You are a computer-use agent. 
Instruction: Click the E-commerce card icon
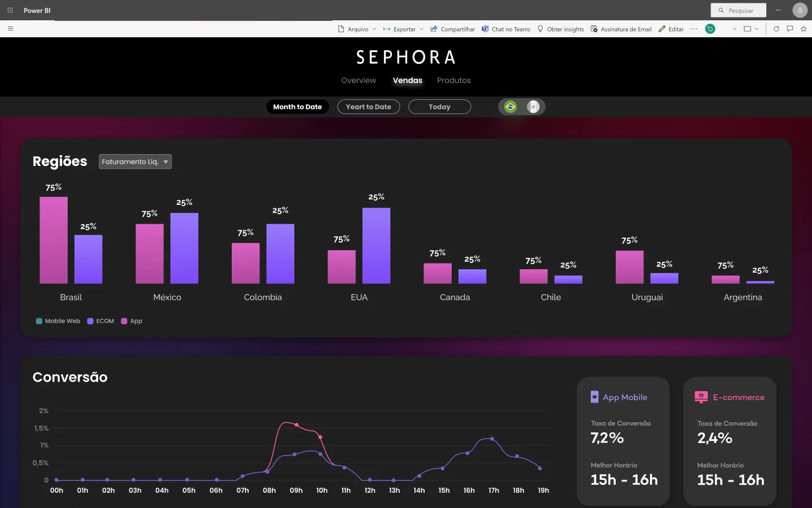(701, 397)
